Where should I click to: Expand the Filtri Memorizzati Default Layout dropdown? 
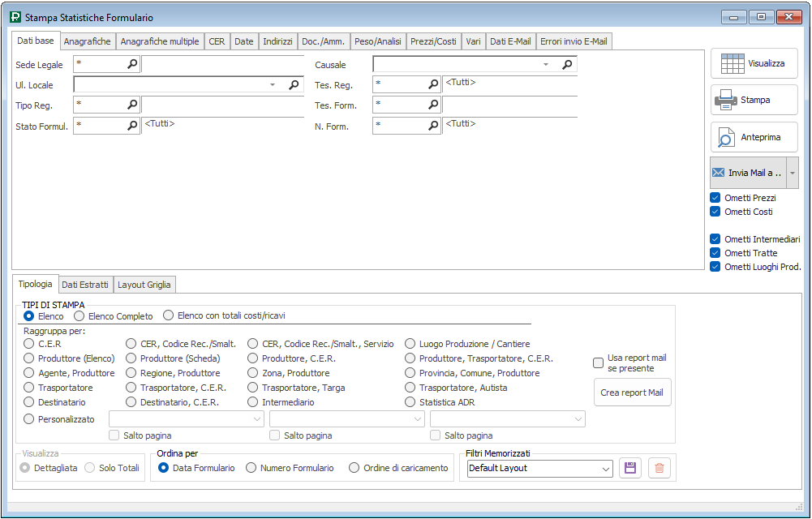click(x=606, y=468)
